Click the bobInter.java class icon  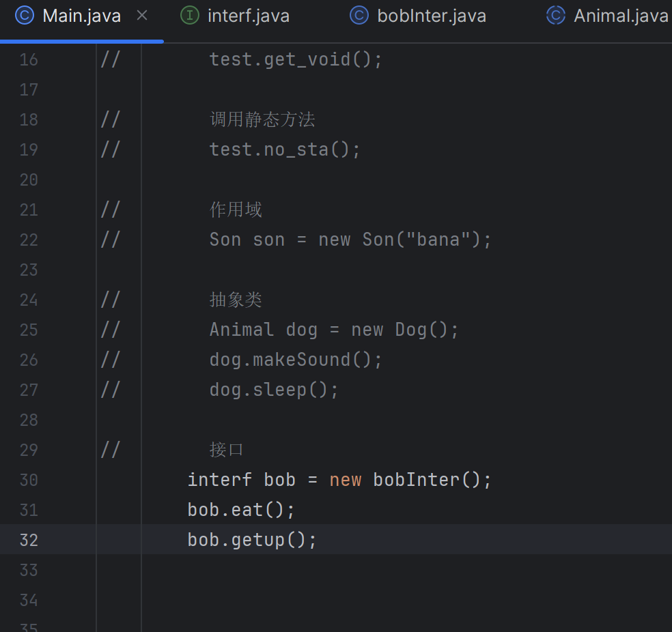coord(359,16)
